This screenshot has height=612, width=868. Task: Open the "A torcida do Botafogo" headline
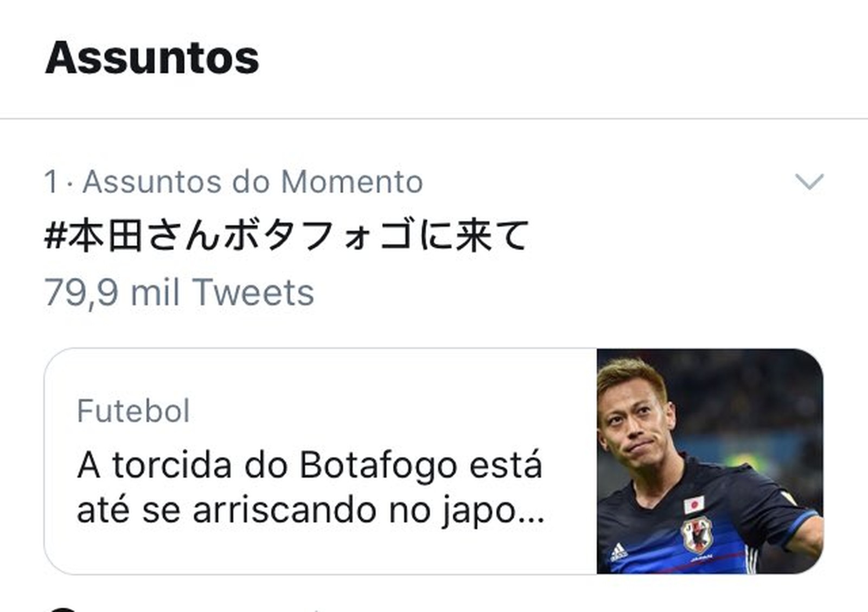pyautogui.click(x=310, y=487)
